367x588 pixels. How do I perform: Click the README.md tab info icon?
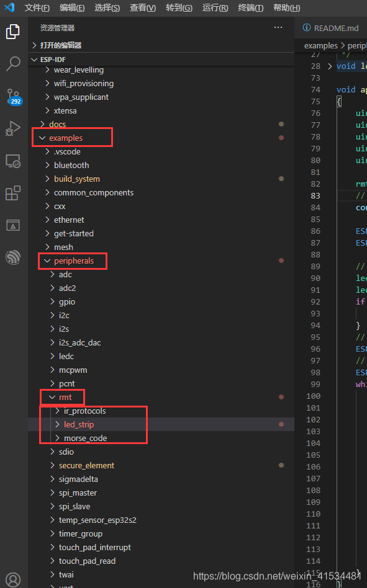tap(307, 28)
